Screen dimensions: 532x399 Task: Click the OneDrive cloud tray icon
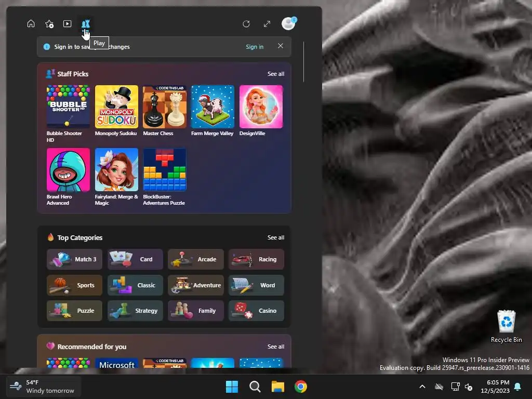tap(439, 387)
